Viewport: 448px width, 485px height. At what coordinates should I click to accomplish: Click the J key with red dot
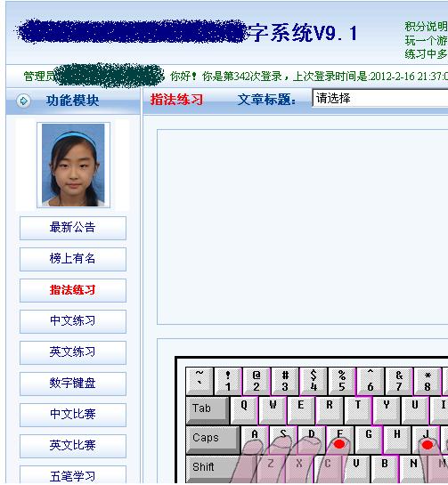click(x=427, y=440)
